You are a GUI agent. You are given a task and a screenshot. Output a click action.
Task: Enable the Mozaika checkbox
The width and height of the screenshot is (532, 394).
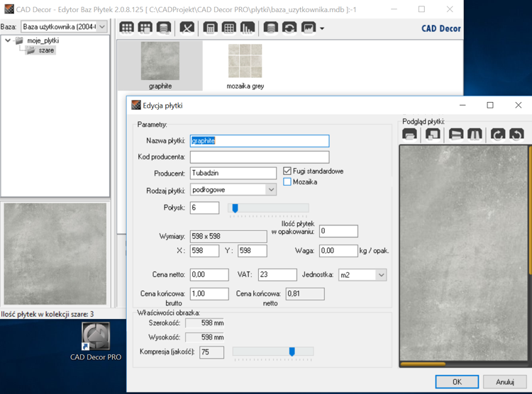tap(287, 181)
